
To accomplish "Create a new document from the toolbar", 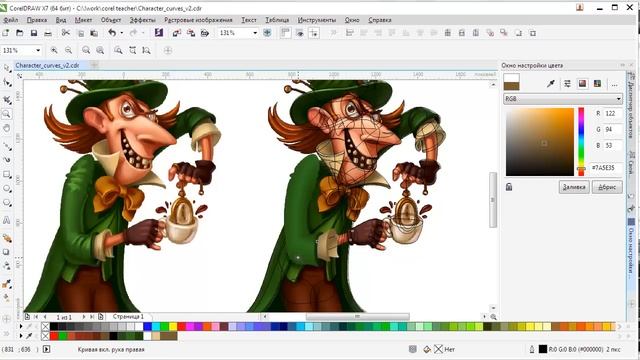I will 6,33.
